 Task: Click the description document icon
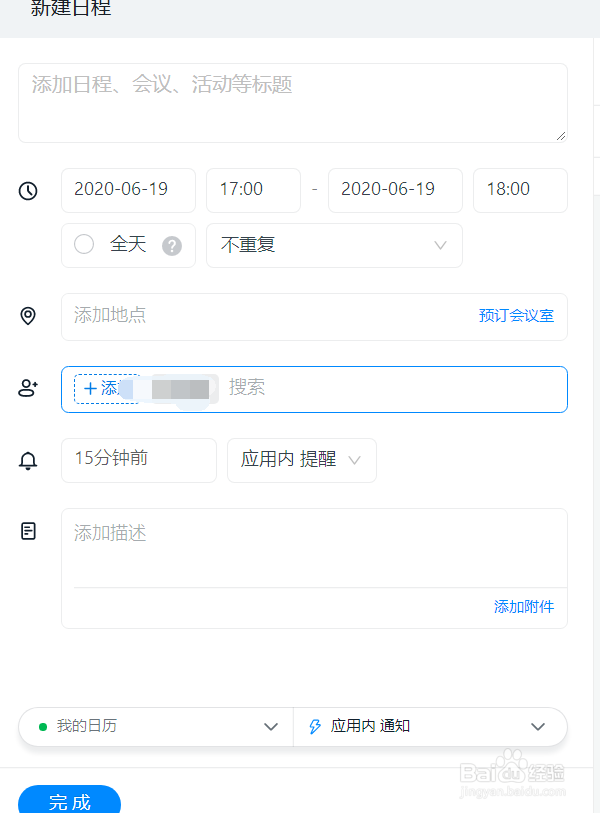28,531
